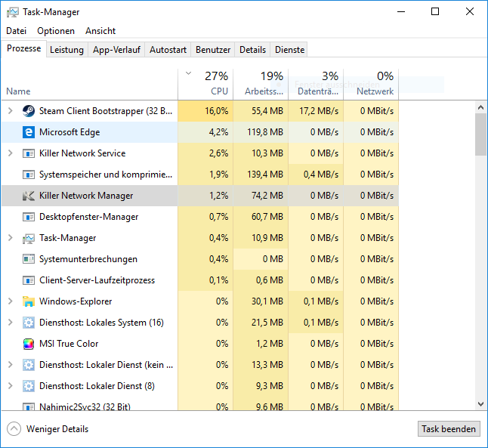
Task: Expand Diensthost: Lokales System (16)
Action: pos(11,323)
